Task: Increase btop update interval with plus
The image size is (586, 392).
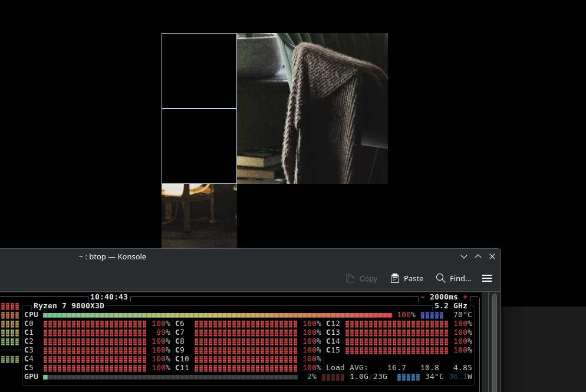Action: (465, 297)
